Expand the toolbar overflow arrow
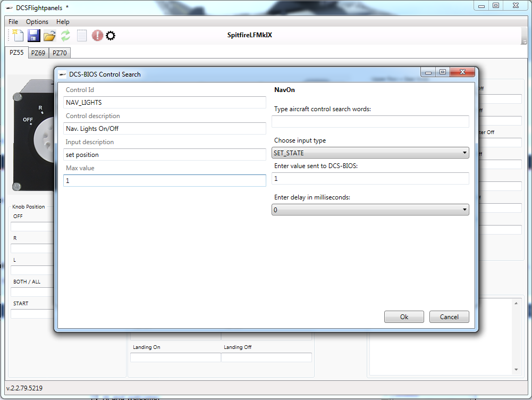 [x=524, y=42]
